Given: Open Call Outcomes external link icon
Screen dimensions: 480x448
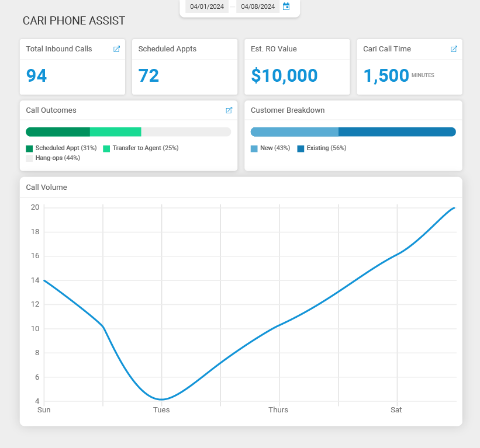Looking at the screenshot, I should point(229,110).
